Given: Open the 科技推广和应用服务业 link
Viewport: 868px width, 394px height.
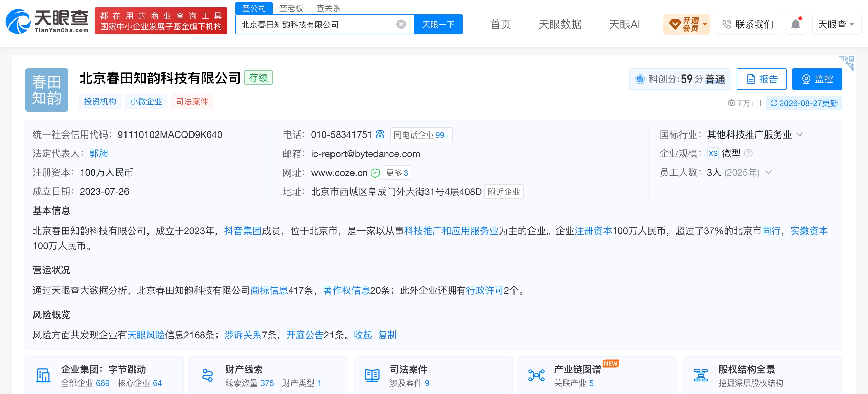Looking at the screenshot, I should coord(451,231).
